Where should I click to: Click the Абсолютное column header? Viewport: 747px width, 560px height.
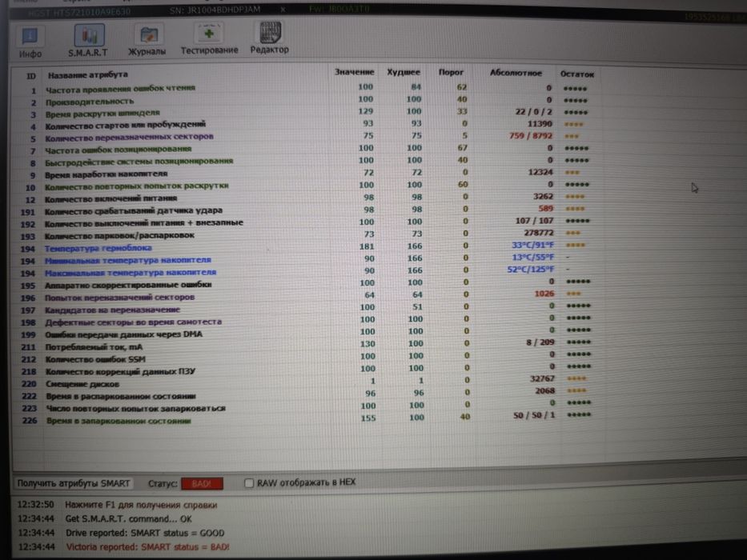[x=516, y=73]
